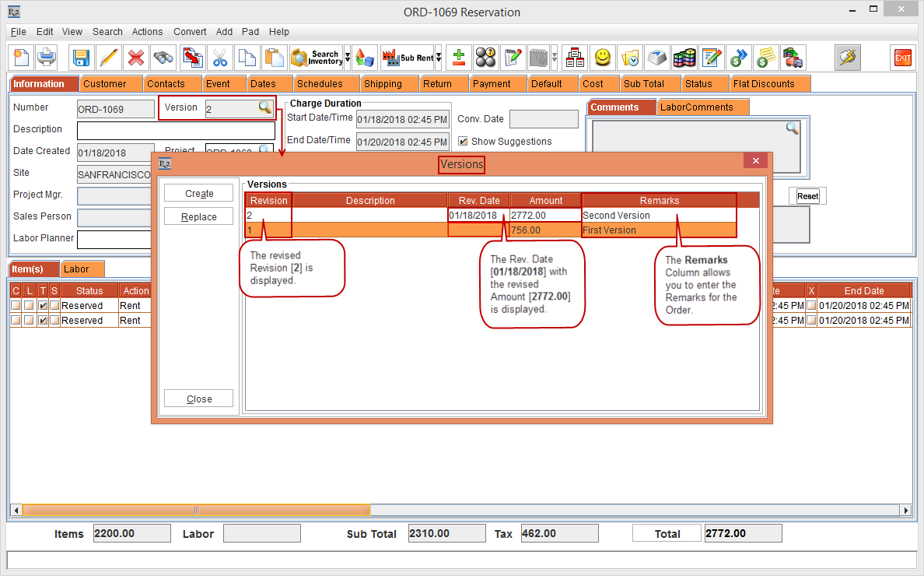The width and height of the screenshot is (924, 576).
Task: Click the red X delete icon
Action: tap(136, 58)
